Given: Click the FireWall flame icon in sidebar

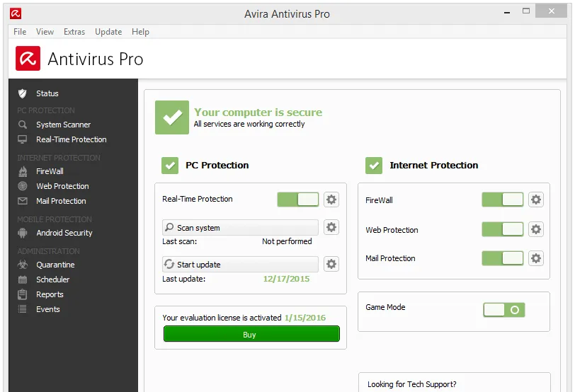Looking at the screenshot, I should point(23,171).
